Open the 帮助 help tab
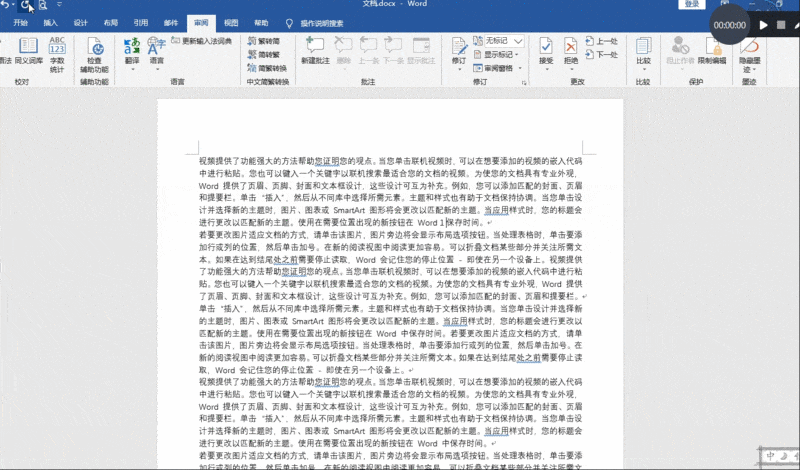800x470 pixels. point(261,23)
